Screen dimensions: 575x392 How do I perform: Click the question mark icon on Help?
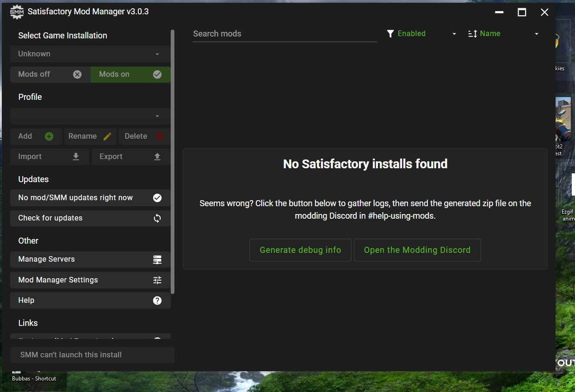click(x=157, y=300)
